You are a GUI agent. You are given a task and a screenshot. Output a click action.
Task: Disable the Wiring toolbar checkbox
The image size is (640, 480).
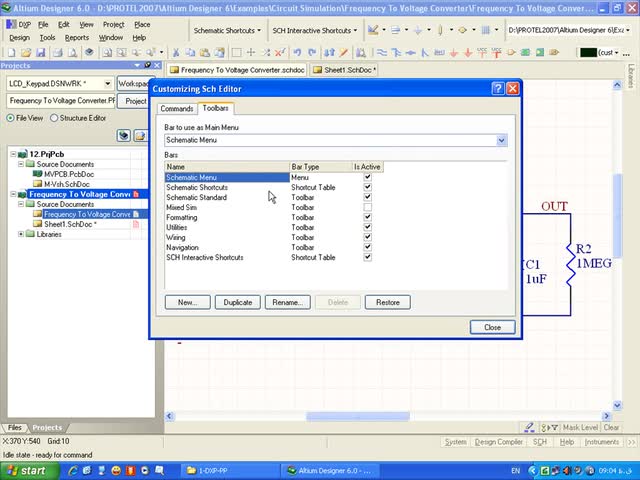[368, 238]
